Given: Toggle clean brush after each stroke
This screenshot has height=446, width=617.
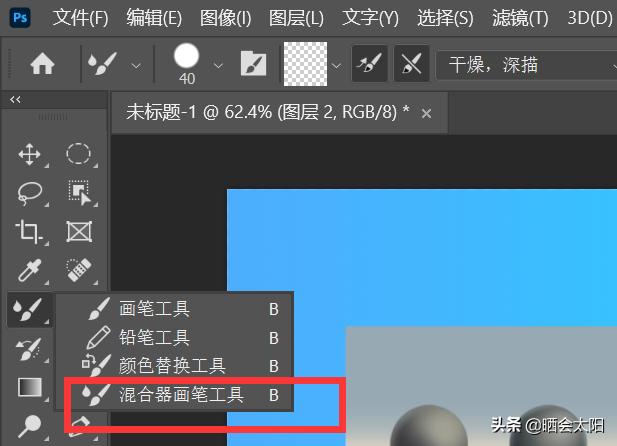Looking at the screenshot, I should pos(411,65).
